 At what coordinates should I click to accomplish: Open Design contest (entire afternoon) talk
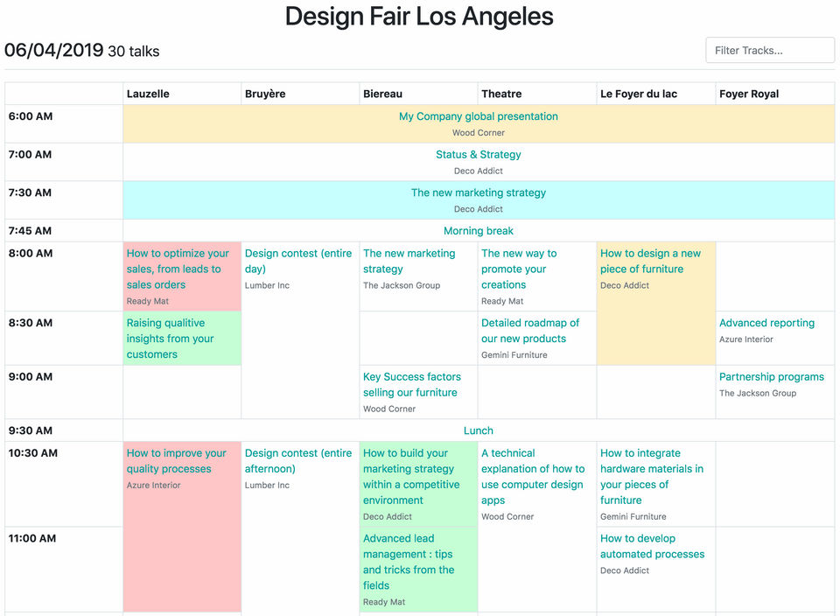point(297,461)
